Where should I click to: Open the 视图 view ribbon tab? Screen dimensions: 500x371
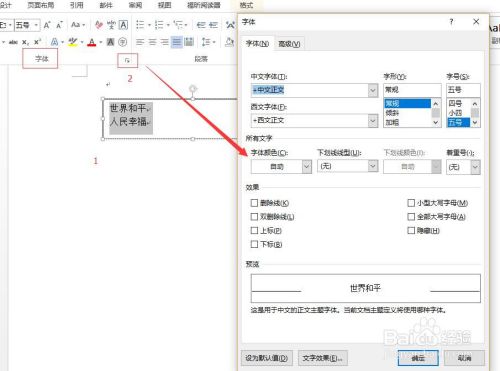[164, 5]
